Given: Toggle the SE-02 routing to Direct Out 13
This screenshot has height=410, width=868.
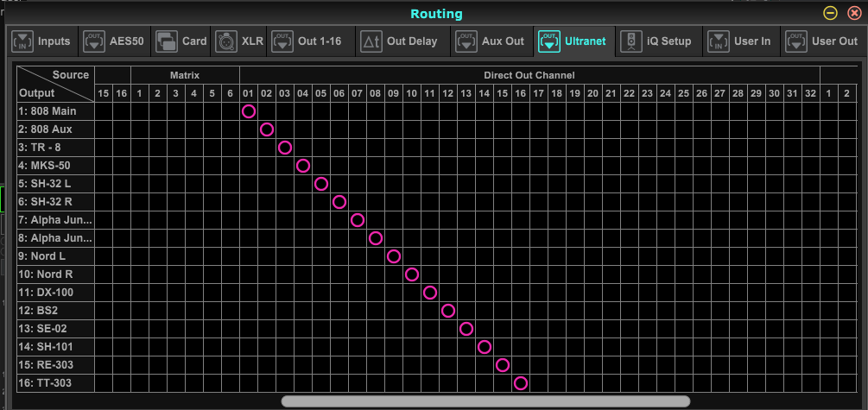Looking at the screenshot, I should click(466, 329).
